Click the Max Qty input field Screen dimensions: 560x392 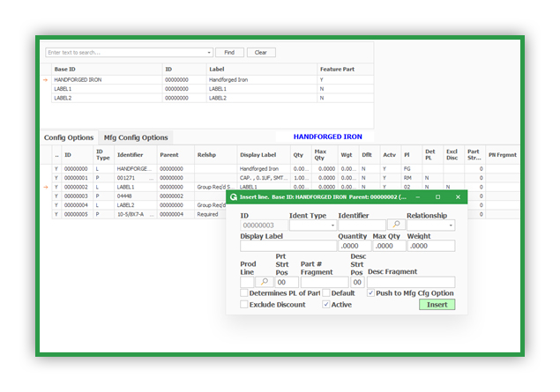(389, 246)
